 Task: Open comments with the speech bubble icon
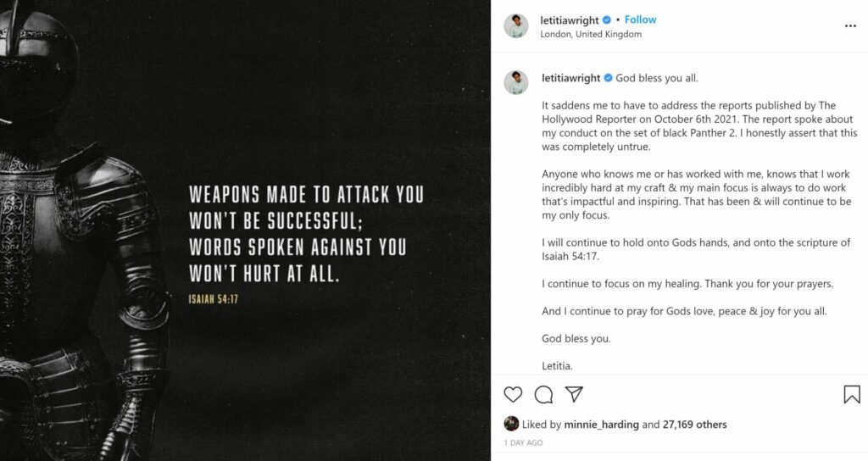543,394
